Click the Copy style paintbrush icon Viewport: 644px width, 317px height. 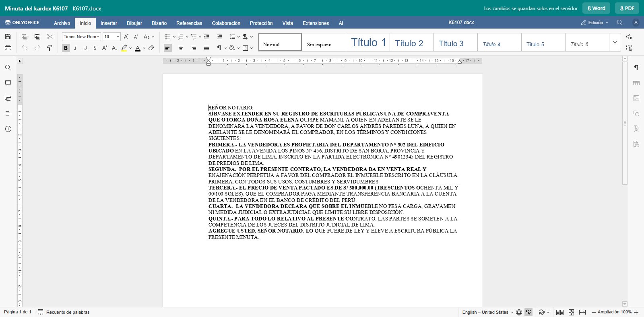pos(50,48)
